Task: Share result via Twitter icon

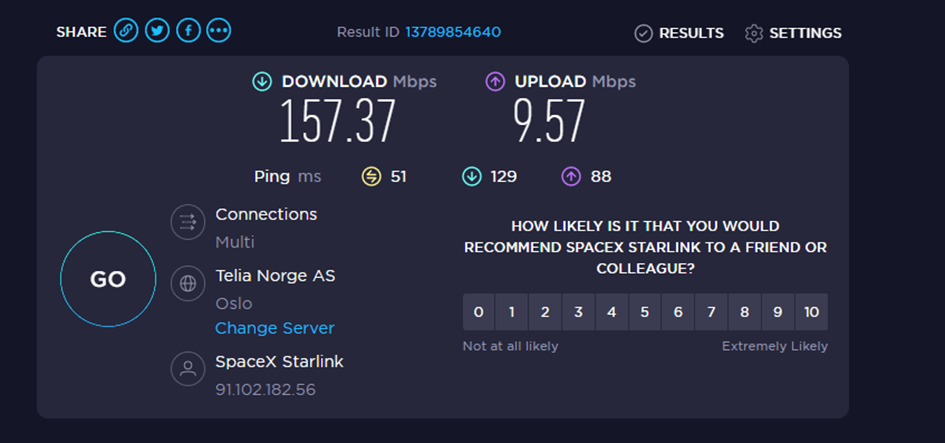Action: (157, 30)
